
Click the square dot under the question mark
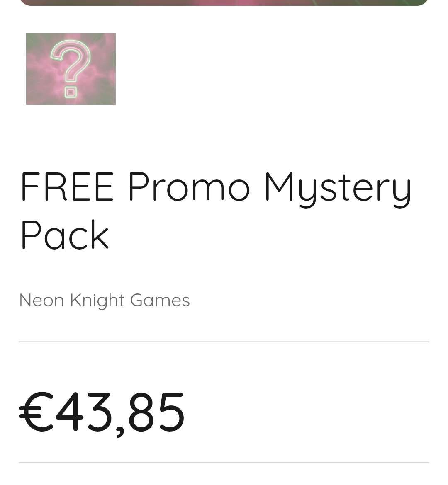coord(71,92)
